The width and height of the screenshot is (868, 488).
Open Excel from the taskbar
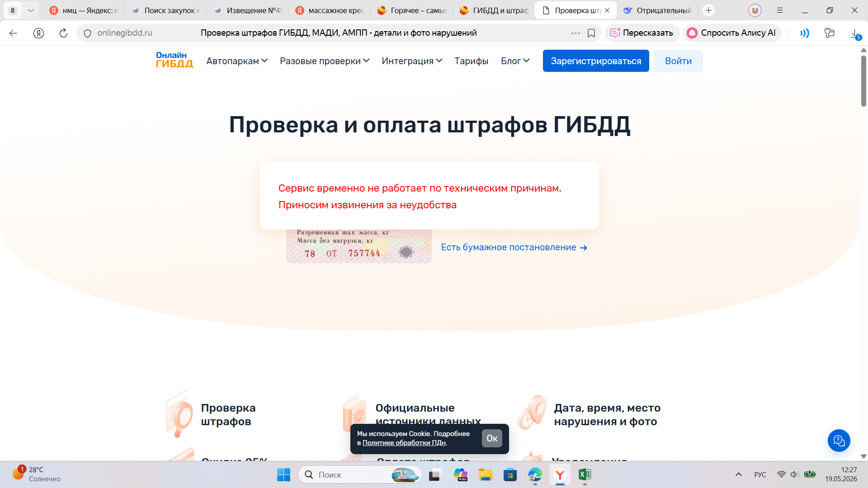[585, 474]
